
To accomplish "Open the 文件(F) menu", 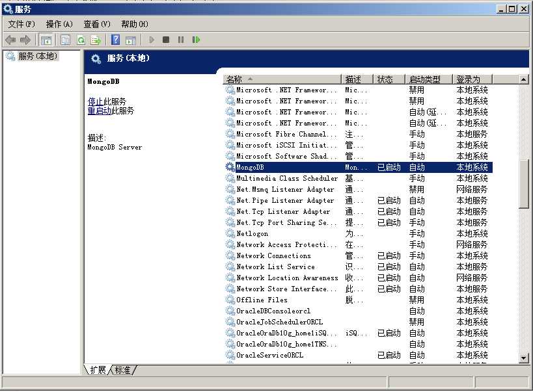I will pos(21,24).
